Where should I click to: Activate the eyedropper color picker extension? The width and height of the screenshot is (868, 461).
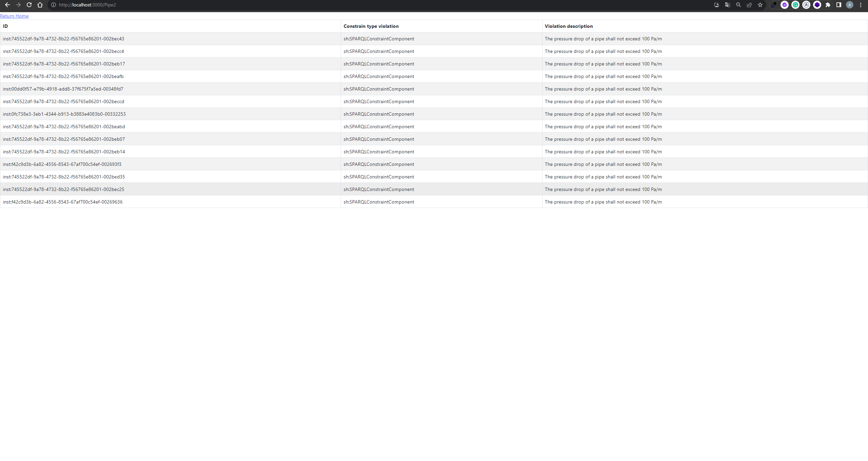pyautogui.click(x=774, y=5)
